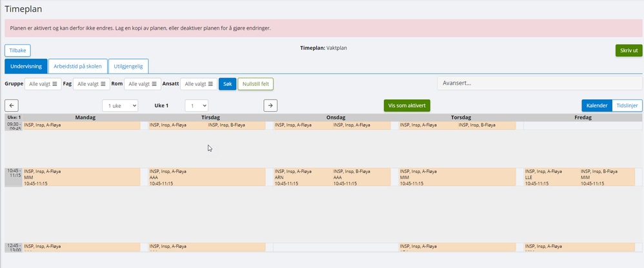Open Mandag 12:45 A-Fløya entry
The height and width of the screenshot is (268, 644).
[82, 247]
